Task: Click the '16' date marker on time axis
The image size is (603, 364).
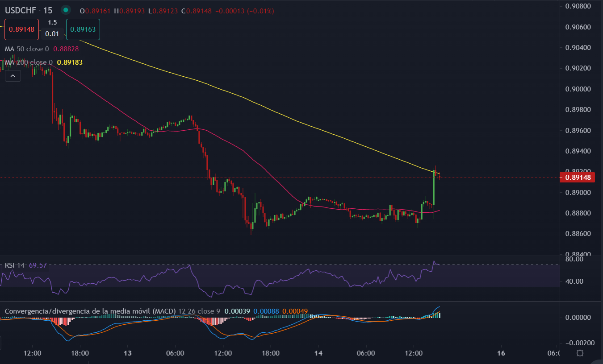Action: pos(501,353)
